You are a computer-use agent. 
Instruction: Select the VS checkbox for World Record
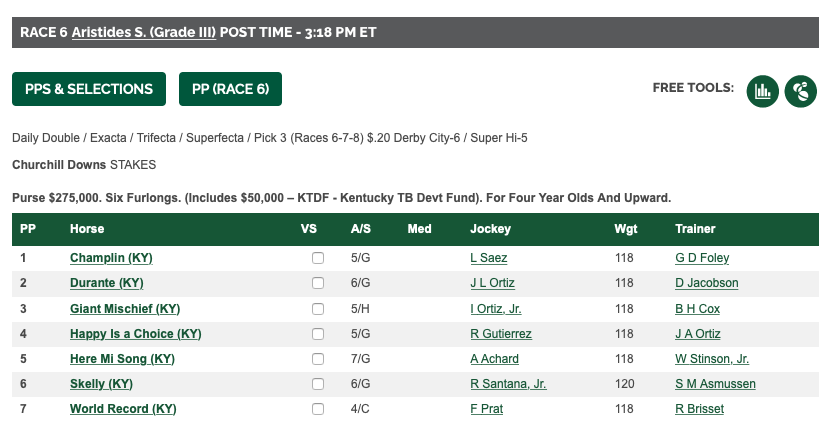coord(318,409)
